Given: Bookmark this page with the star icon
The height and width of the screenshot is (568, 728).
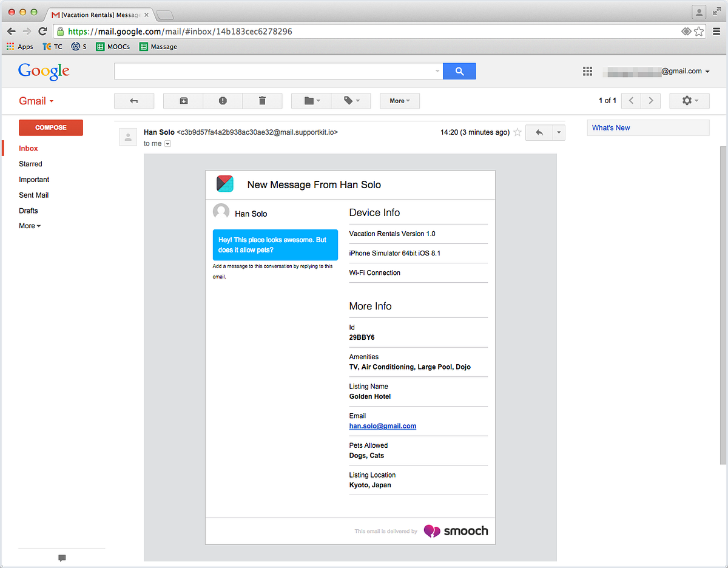Looking at the screenshot, I should (699, 32).
